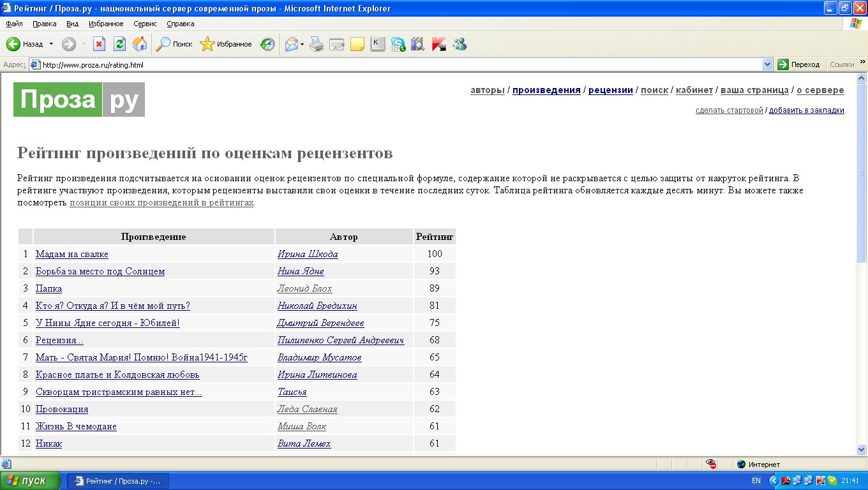Click сделать стартовой link
Viewport: 868px width, 490px height.
[x=730, y=110]
